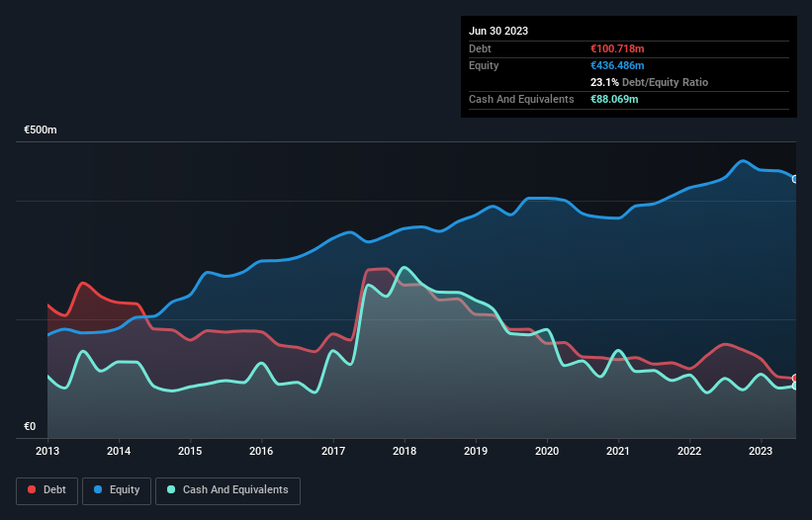Click the Jun 30 2023 tooltip date
The height and width of the screenshot is (520, 812).
498,31
